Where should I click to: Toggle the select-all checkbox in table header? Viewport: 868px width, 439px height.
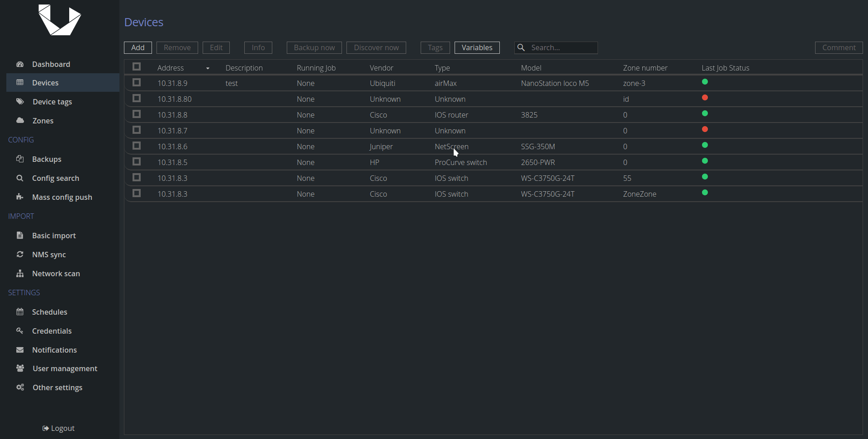[137, 67]
